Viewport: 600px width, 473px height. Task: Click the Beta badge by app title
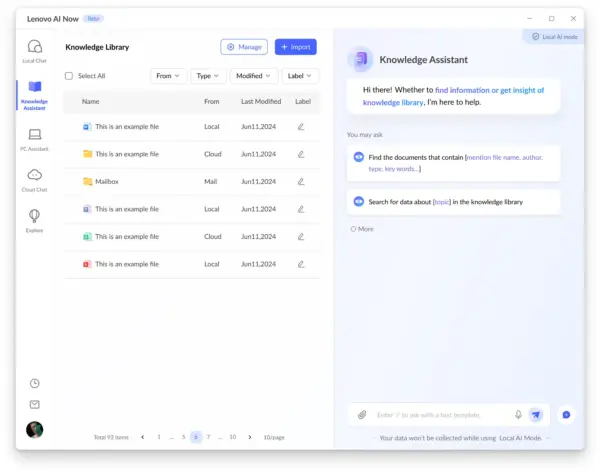[x=93, y=18]
